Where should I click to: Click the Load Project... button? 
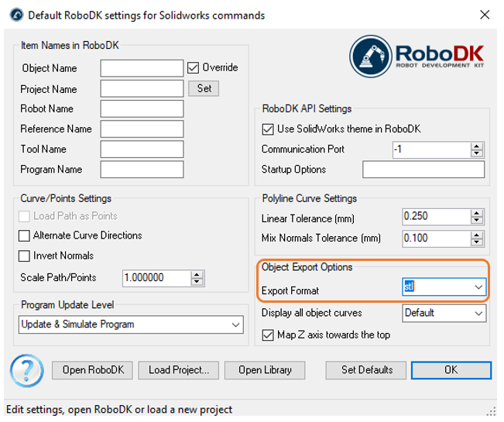click(179, 370)
